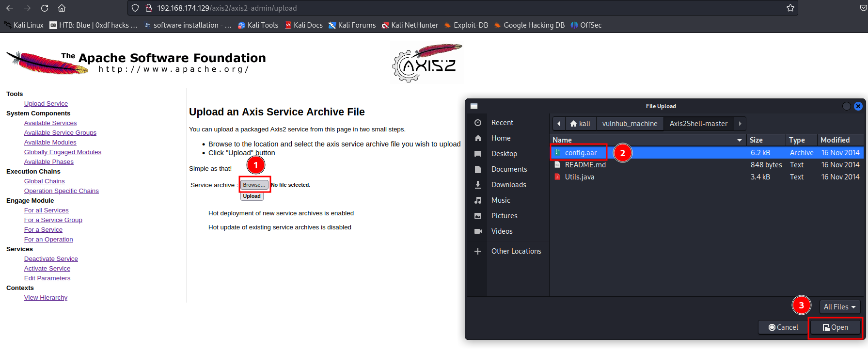The width and height of the screenshot is (868, 354).
Task: Go to vulnhub_machine folder breadcrumb
Action: pos(630,124)
